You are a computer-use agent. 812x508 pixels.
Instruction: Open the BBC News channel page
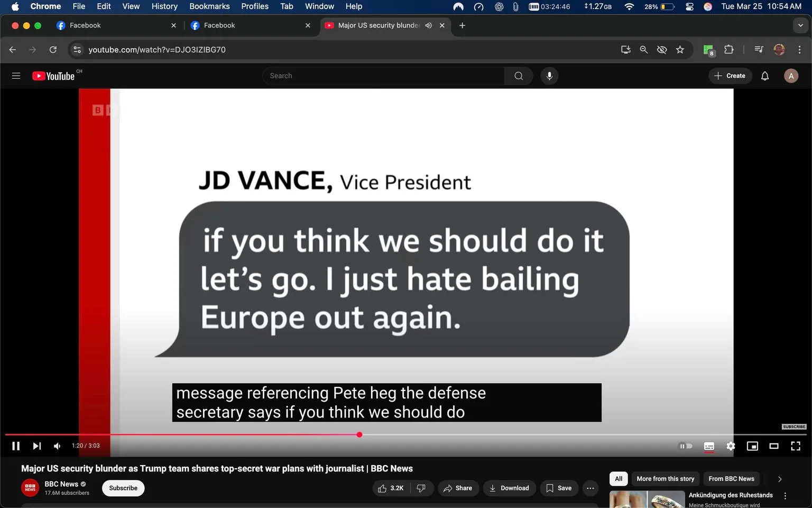[61, 484]
